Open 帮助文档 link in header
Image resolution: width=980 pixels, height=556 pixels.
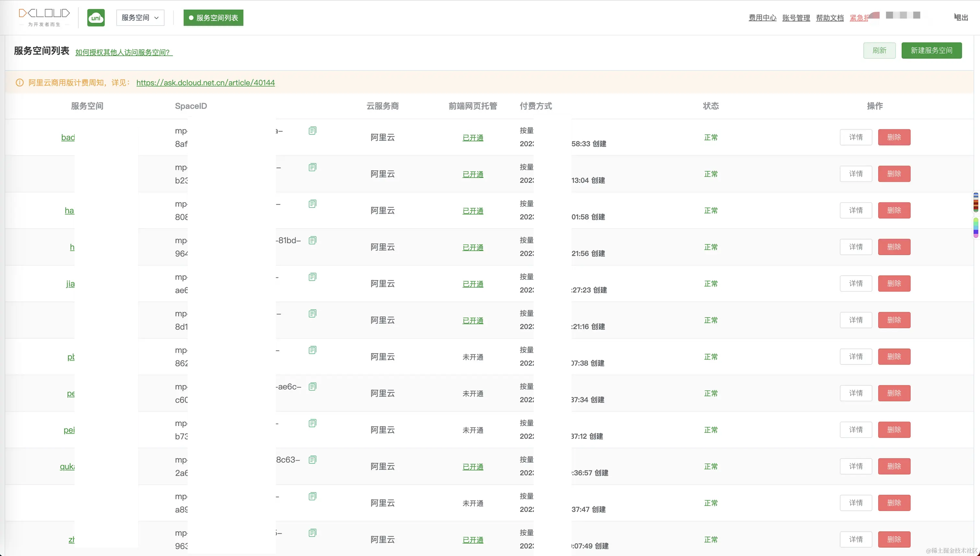(x=830, y=18)
